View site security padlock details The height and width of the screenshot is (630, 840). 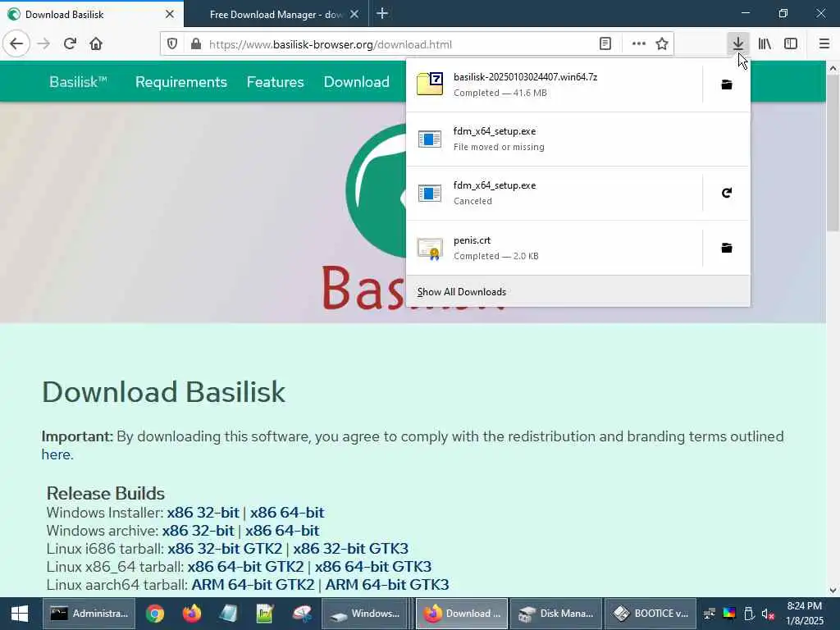coord(196,44)
